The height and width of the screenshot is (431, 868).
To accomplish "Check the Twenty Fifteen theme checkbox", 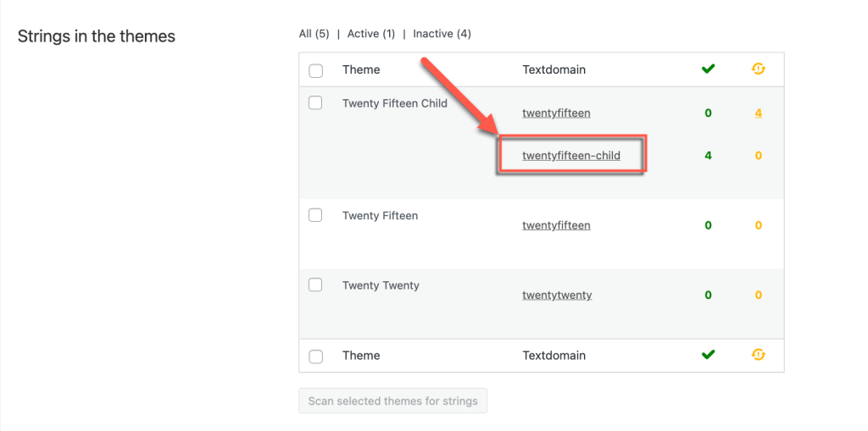I will coord(315,215).
